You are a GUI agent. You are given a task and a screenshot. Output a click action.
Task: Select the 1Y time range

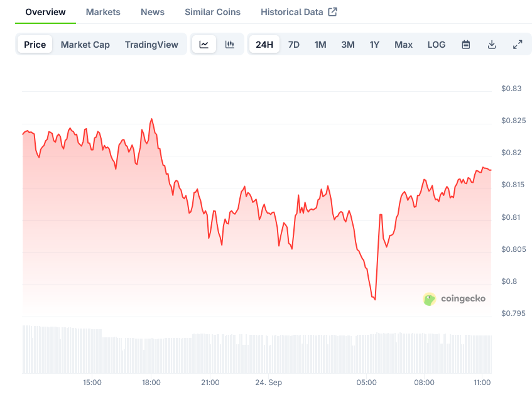click(374, 45)
